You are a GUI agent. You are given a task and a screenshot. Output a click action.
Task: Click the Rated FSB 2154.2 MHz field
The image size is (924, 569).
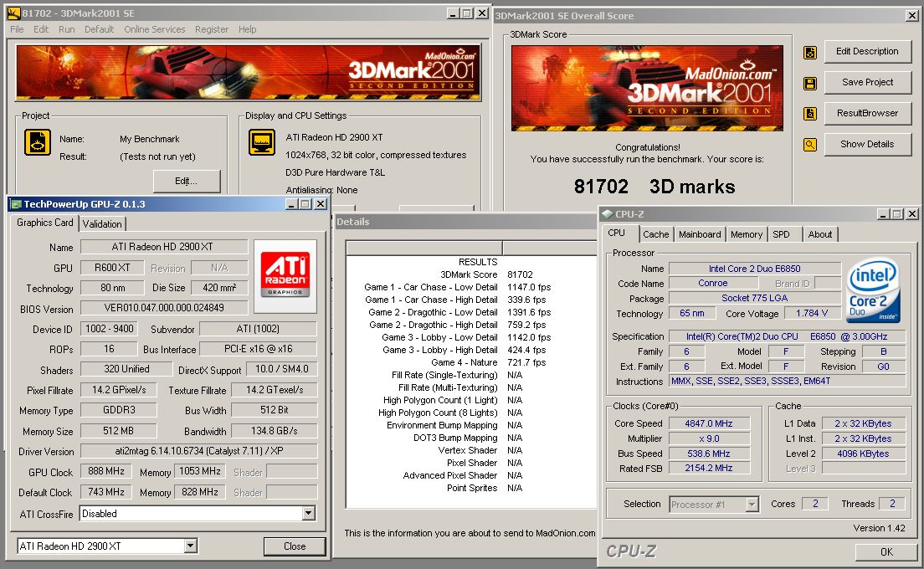point(708,469)
